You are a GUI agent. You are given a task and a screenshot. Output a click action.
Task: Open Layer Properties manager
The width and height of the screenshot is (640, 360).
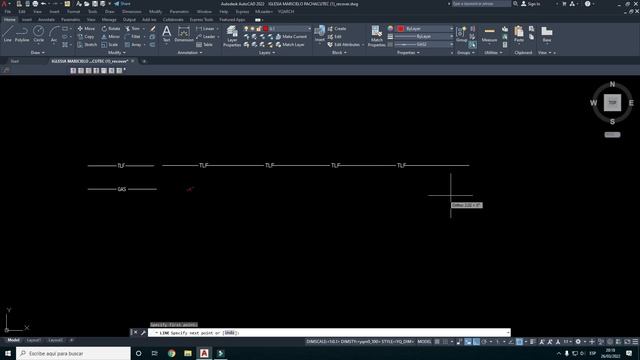232,36
